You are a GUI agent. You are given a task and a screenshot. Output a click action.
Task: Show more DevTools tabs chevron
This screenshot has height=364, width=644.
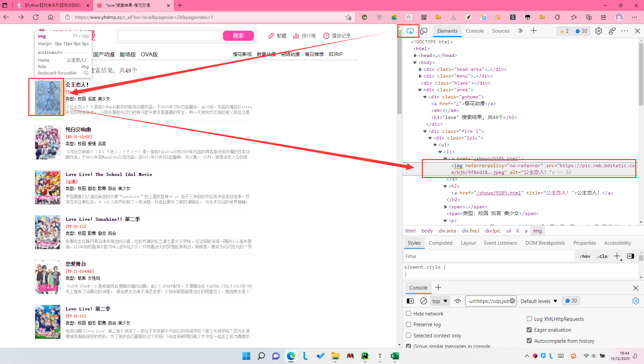[521, 31]
